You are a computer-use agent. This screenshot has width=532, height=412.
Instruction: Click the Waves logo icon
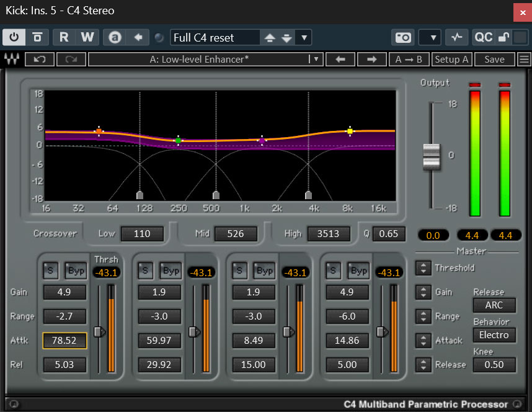point(11,60)
